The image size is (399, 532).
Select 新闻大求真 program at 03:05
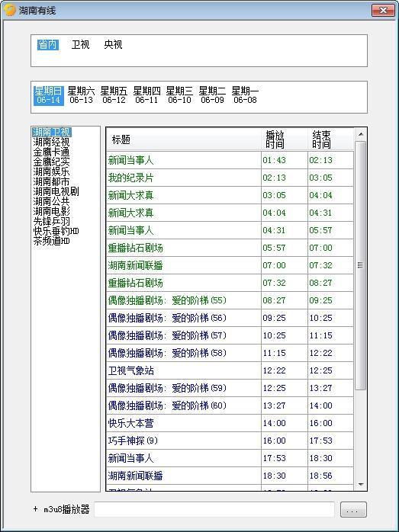point(230,195)
